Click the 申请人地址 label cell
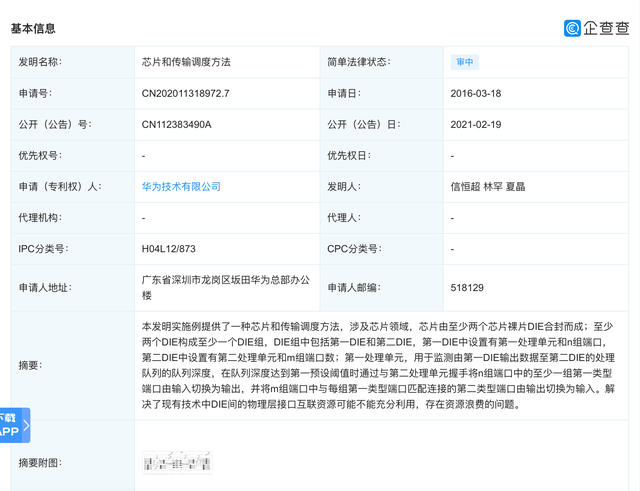Screen dimensions: 640x491 click(73, 288)
